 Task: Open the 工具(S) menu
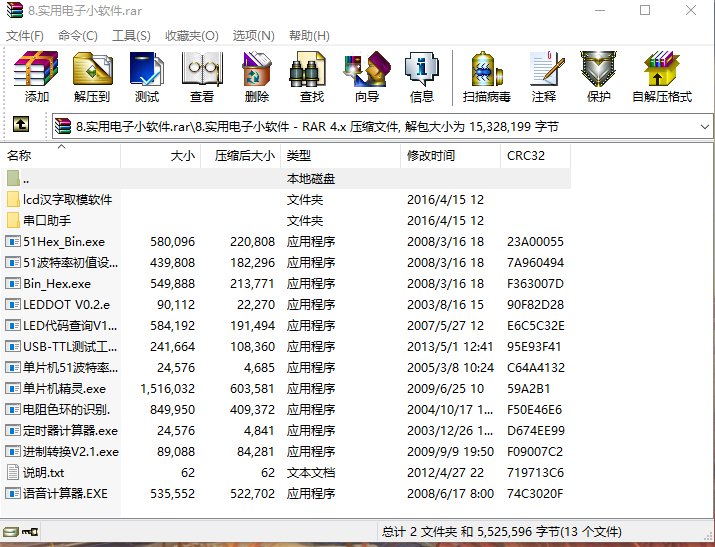[x=131, y=36]
